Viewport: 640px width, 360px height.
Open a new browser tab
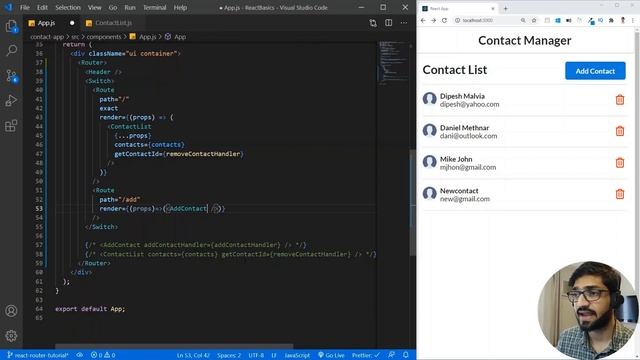click(505, 9)
